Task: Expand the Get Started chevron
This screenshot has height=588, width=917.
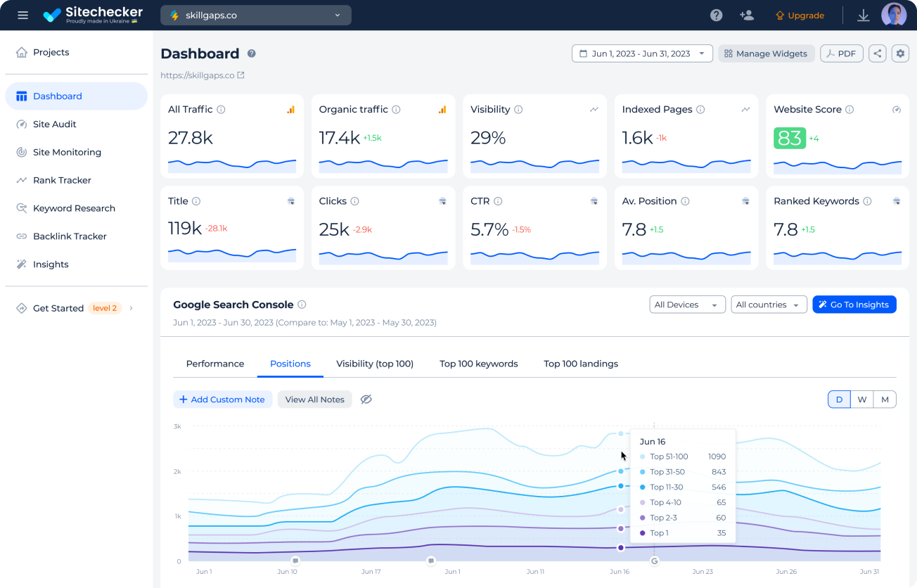Action: pos(131,308)
